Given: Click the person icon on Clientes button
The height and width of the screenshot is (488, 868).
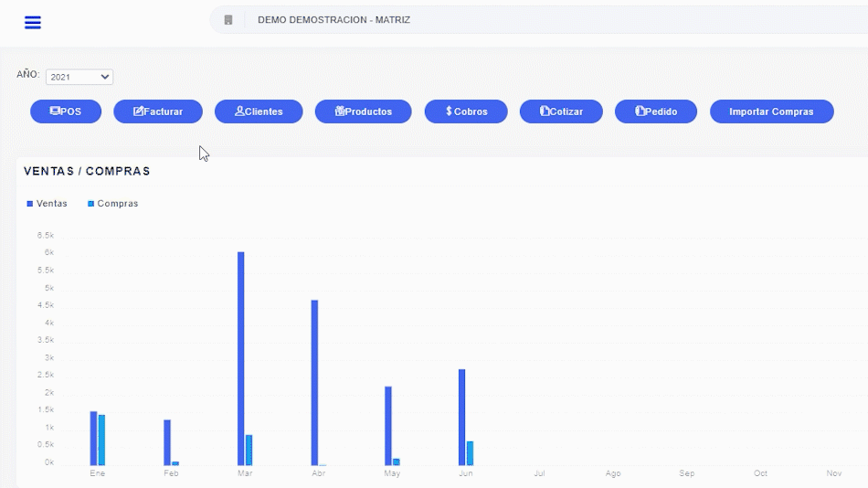Looking at the screenshot, I should pos(239,111).
